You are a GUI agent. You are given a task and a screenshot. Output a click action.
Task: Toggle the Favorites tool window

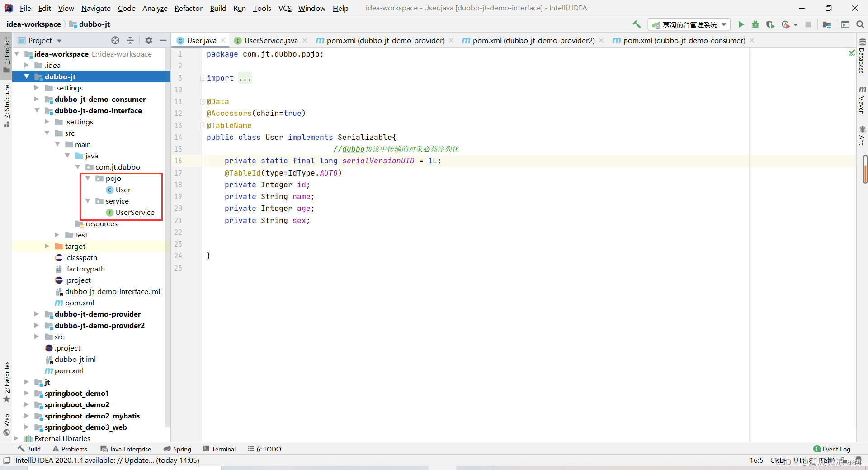tap(6, 381)
